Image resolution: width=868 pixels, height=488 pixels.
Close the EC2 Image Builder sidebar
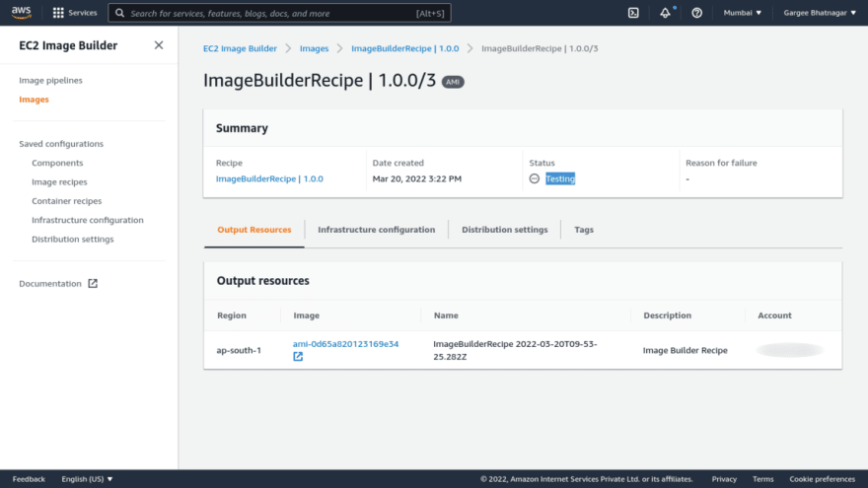pyautogui.click(x=159, y=45)
